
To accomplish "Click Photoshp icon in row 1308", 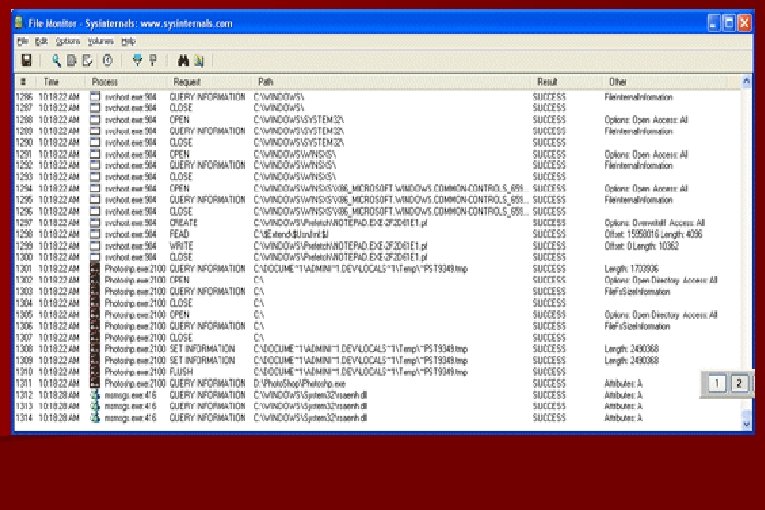I will [95, 349].
